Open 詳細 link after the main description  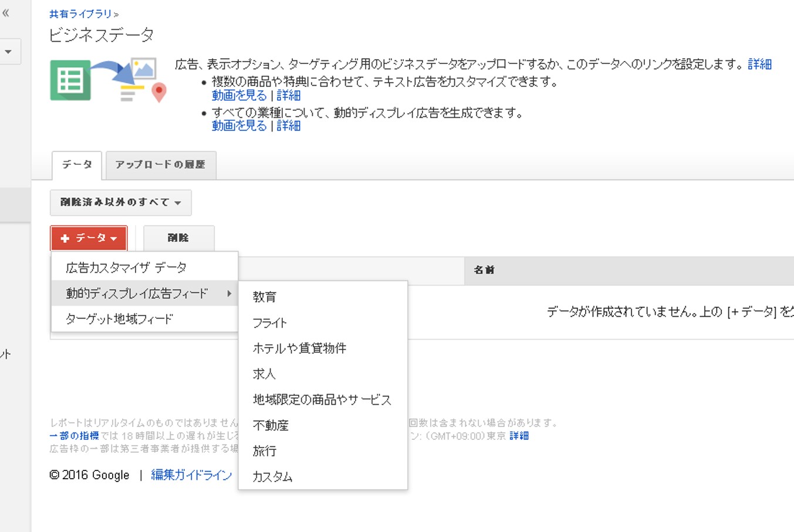pyautogui.click(x=759, y=65)
